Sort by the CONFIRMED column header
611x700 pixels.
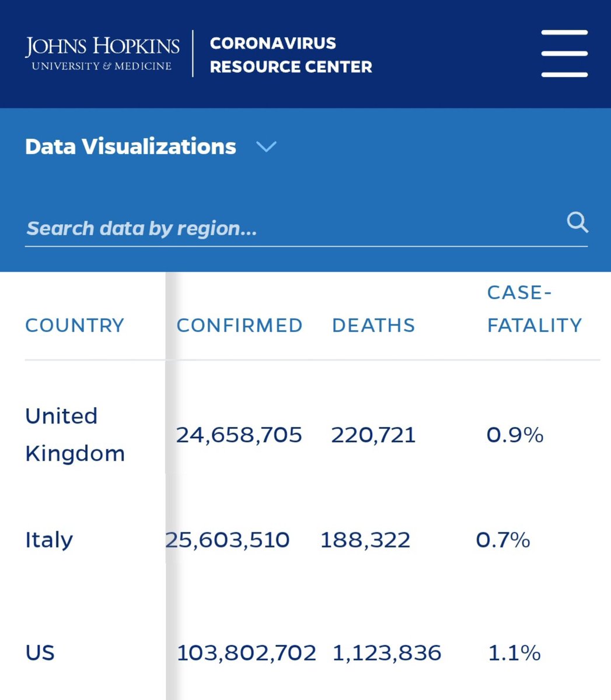point(239,325)
